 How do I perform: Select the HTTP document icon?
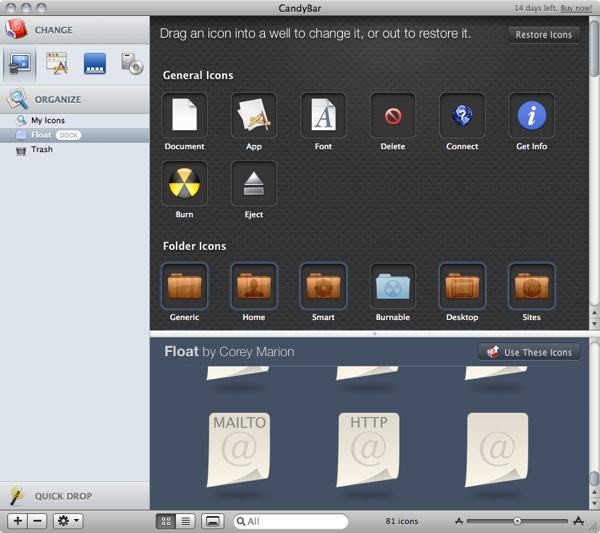click(368, 450)
